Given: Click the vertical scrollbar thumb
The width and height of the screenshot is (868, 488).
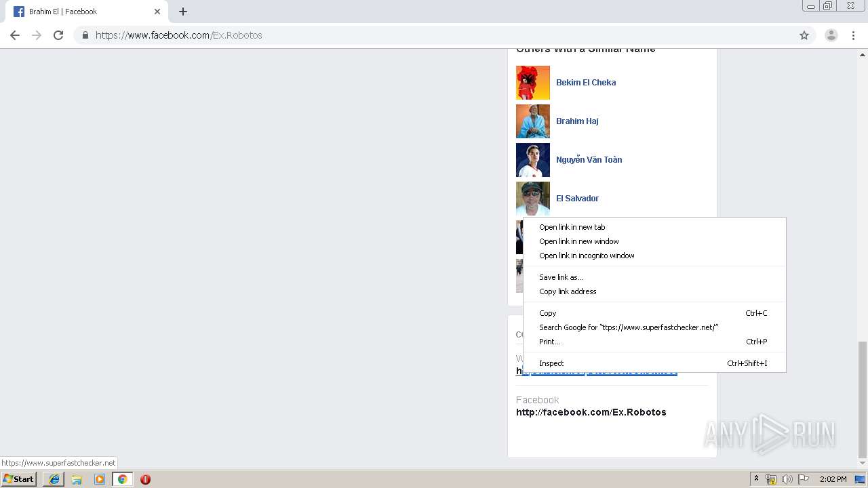Looking at the screenshot, I should click(x=863, y=400).
